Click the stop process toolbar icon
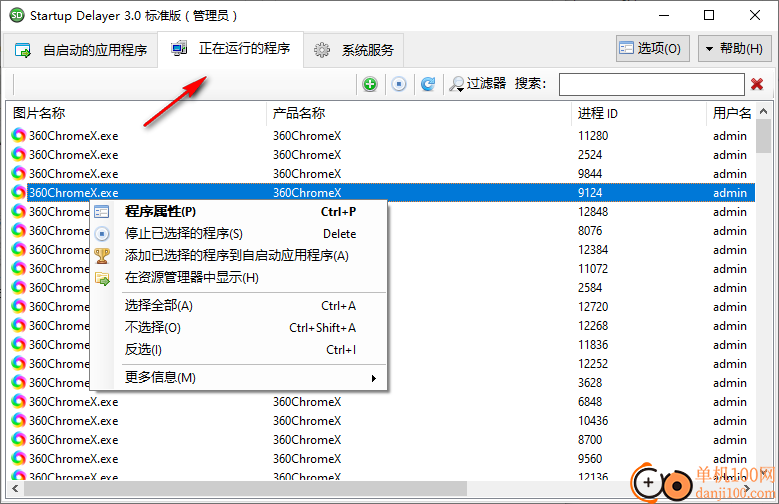 398,84
